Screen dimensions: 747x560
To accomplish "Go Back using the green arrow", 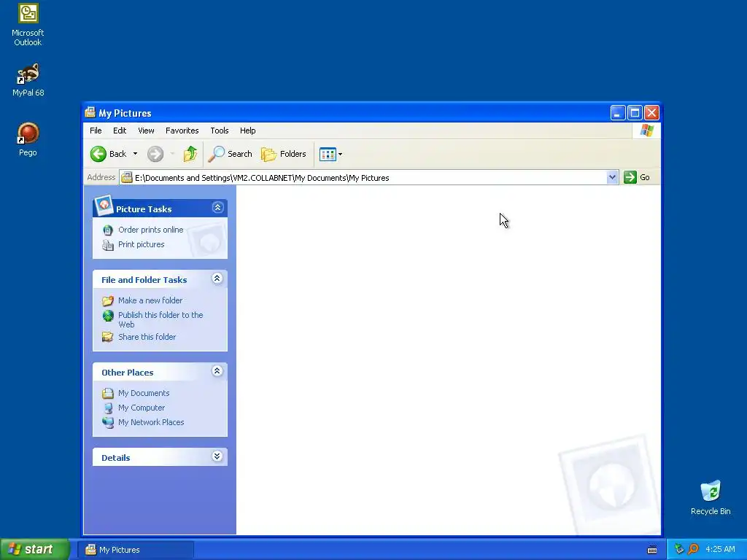I will click(98, 154).
